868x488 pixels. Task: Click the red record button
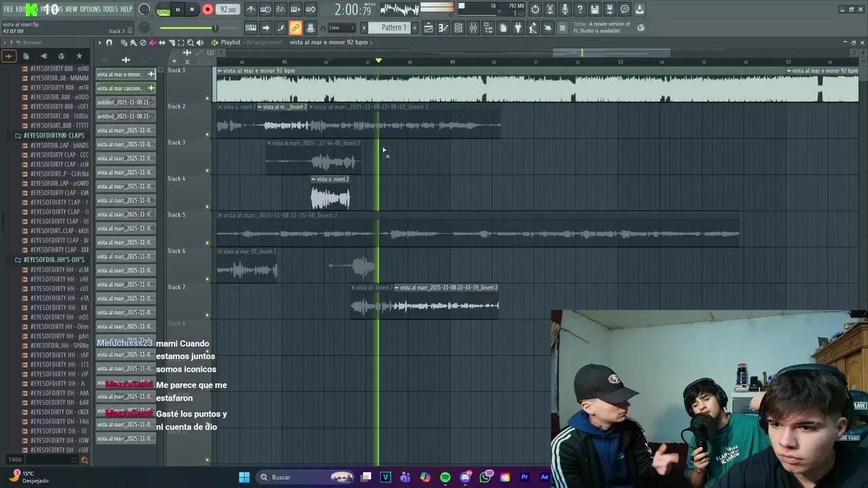[x=208, y=9]
